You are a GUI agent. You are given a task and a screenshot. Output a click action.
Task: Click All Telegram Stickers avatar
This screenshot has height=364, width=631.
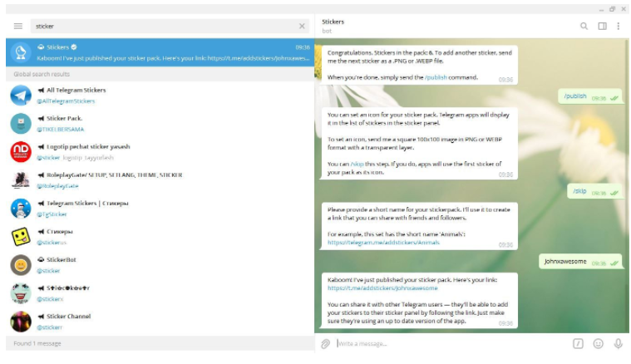point(21,96)
